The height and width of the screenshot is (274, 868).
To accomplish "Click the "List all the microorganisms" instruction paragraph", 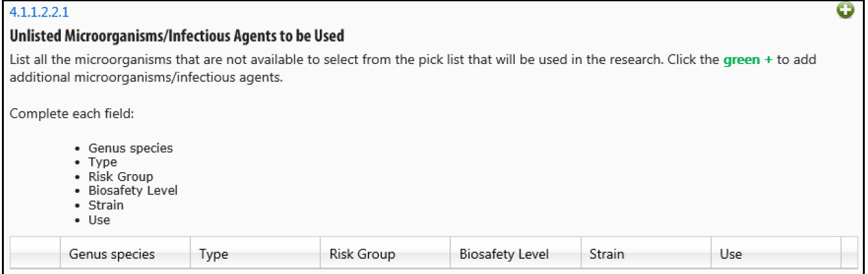I will click(417, 68).
